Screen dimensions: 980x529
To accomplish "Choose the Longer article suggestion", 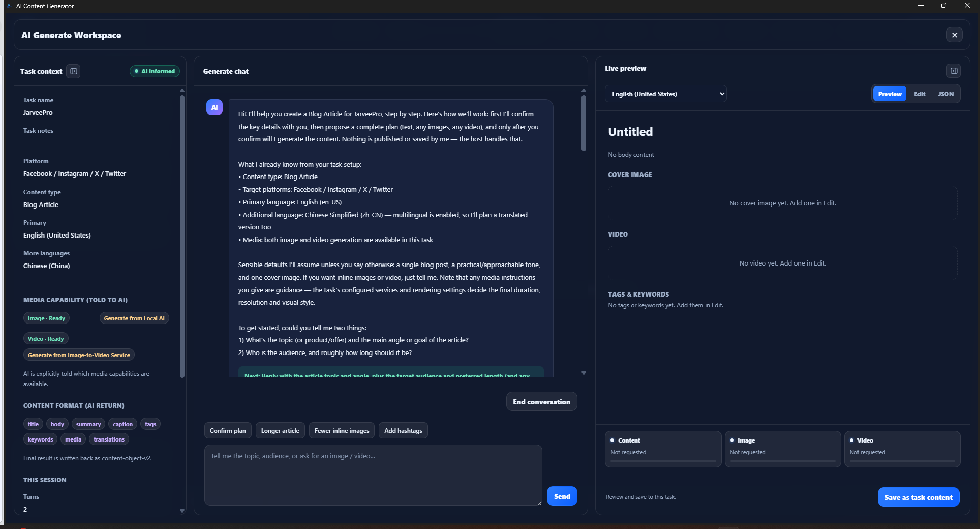I will 280,430.
